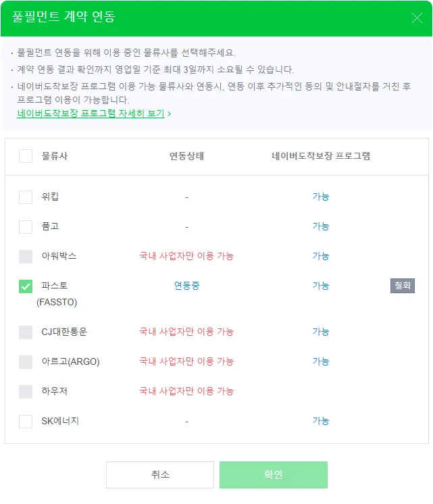Click the 연동중 status for 파스토
The width and height of the screenshot is (433, 504).
[186, 286]
